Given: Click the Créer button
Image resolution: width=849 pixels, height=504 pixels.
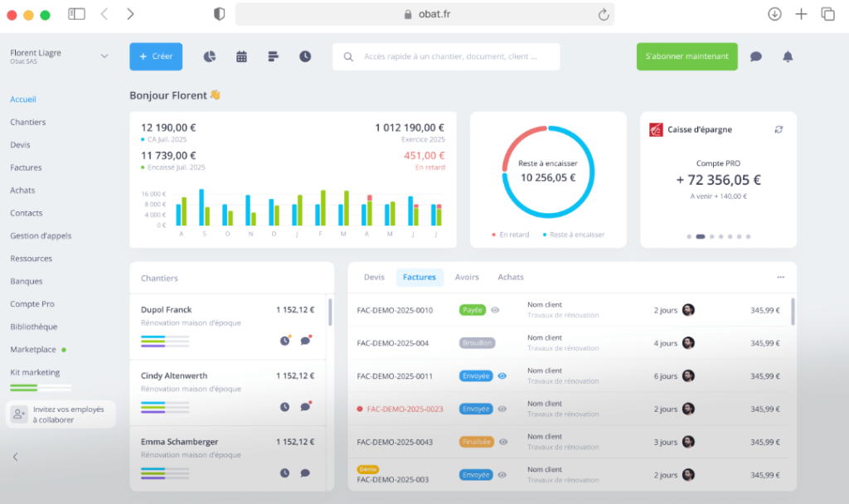Looking at the screenshot, I should [x=156, y=56].
